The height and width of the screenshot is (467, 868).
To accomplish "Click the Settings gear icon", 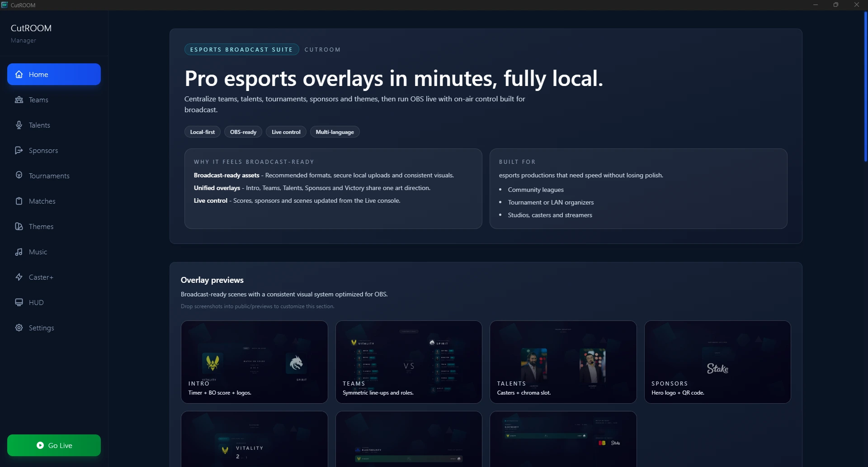I will (x=19, y=328).
